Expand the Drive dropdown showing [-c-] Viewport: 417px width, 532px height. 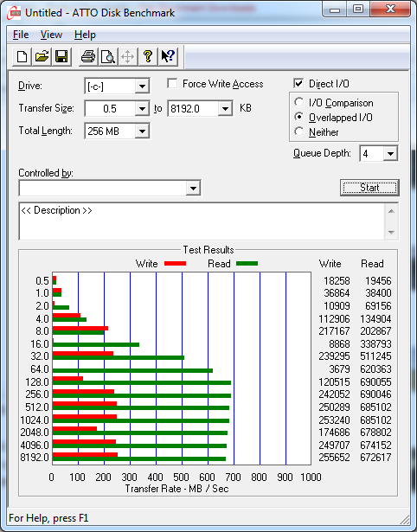pos(142,87)
